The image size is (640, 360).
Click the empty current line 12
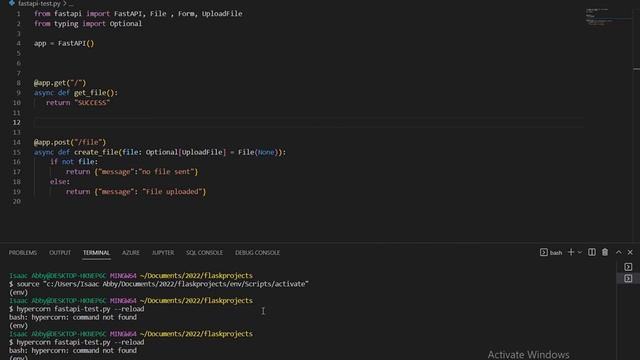pos(309,122)
